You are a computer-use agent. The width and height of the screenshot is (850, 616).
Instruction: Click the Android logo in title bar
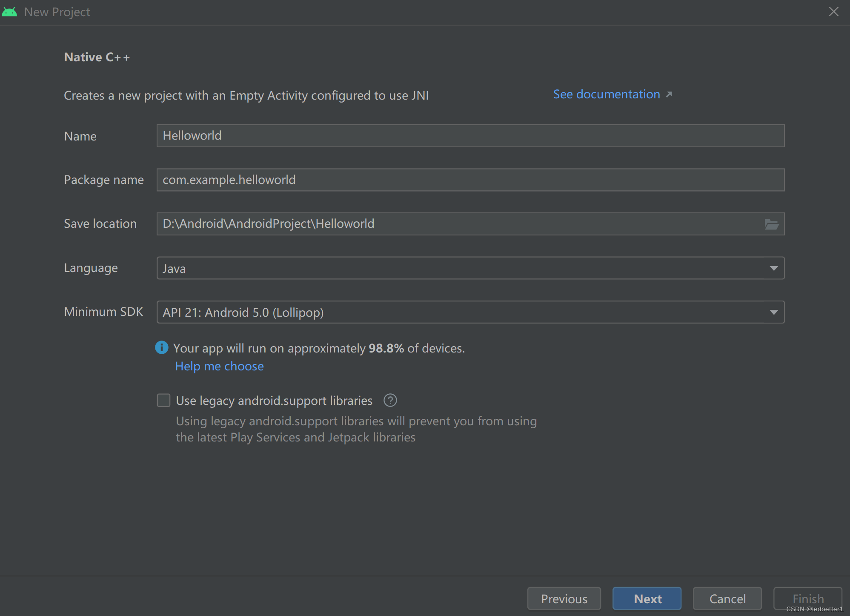coord(9,11)
